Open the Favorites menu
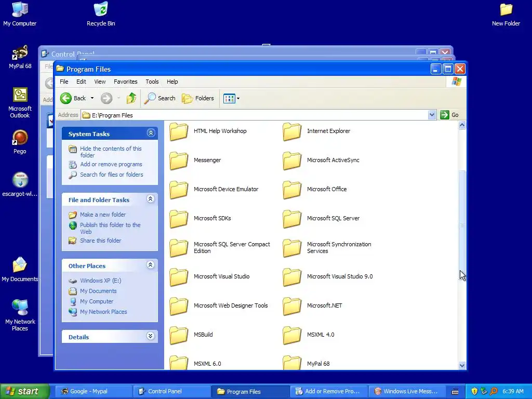Screen dimensions: 532x399 tap(126, 82)
